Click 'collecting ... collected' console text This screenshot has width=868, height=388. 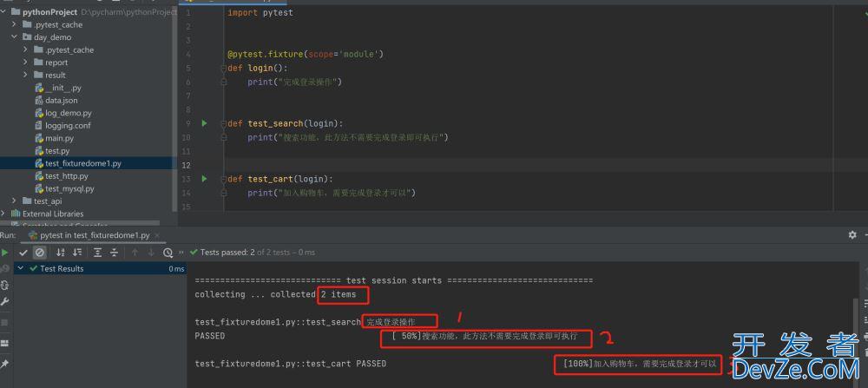255,294
